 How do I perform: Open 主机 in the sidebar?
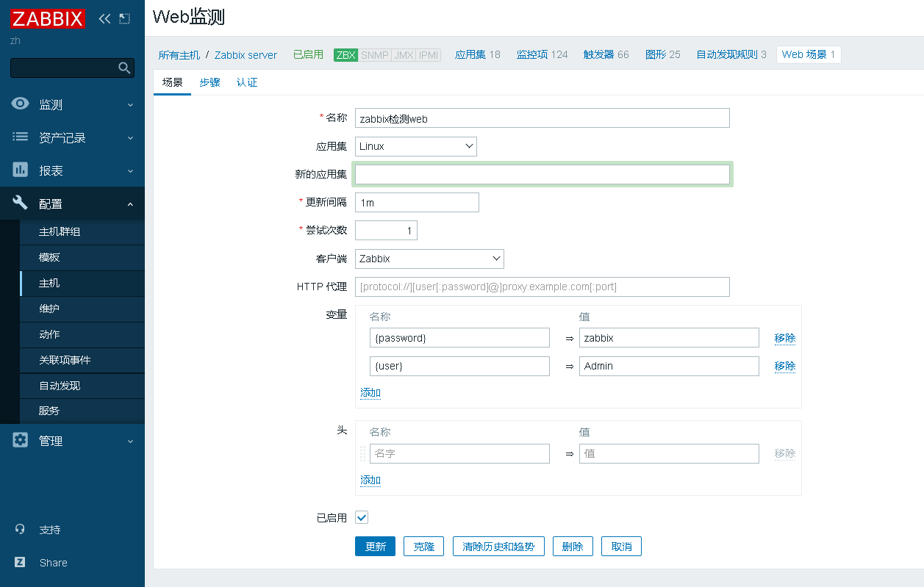tap(82, 284)
